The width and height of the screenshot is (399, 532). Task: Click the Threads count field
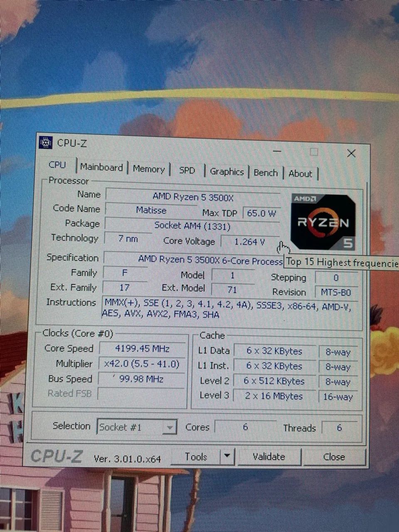(x=340, y=428)
